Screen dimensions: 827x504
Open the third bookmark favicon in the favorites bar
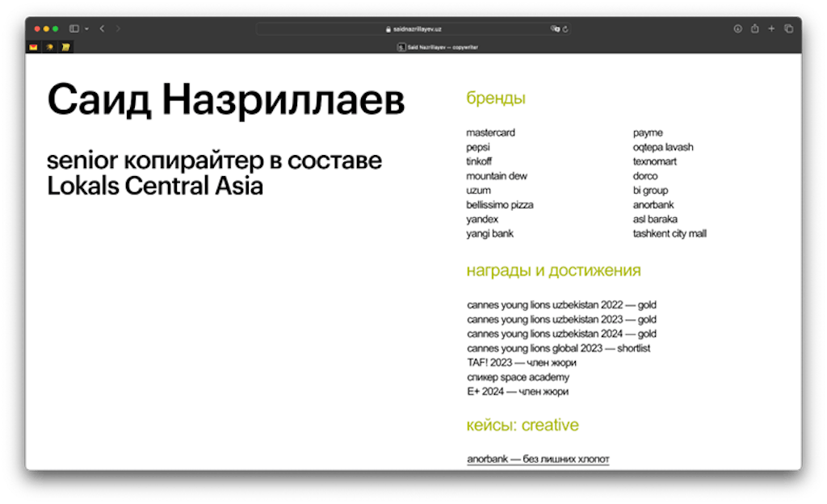[x=65, y=47]
